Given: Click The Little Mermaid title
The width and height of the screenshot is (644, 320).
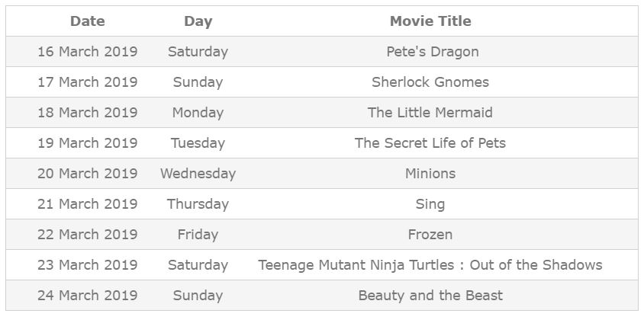Looking at the screenshot, I should tap(430, 113).
